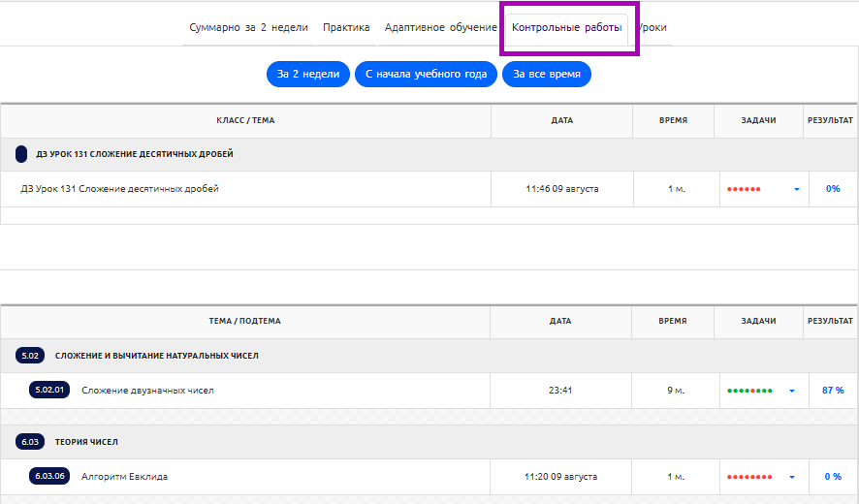Show results За все время

pos(546,74)
